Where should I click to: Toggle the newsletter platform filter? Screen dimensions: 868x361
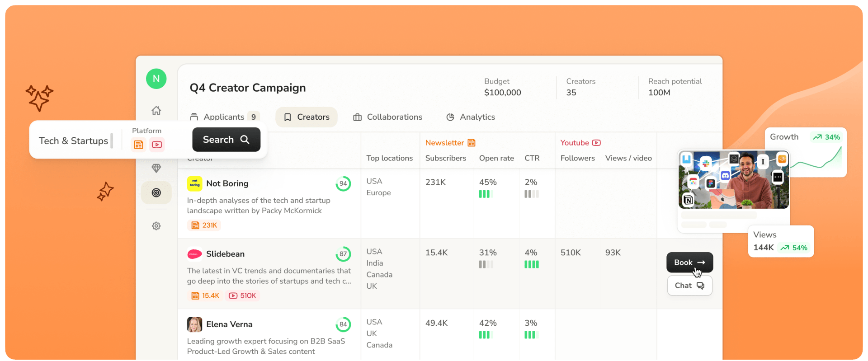pos(139,145)
